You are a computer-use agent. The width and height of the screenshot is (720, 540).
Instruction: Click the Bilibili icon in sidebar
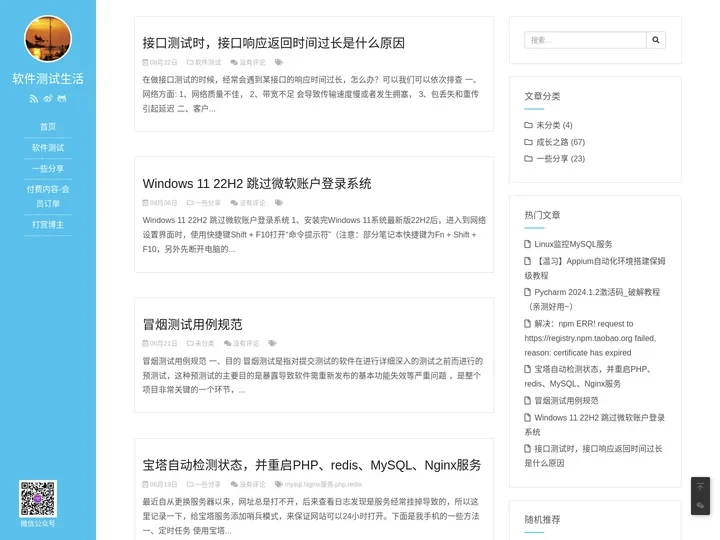(62, 99)
